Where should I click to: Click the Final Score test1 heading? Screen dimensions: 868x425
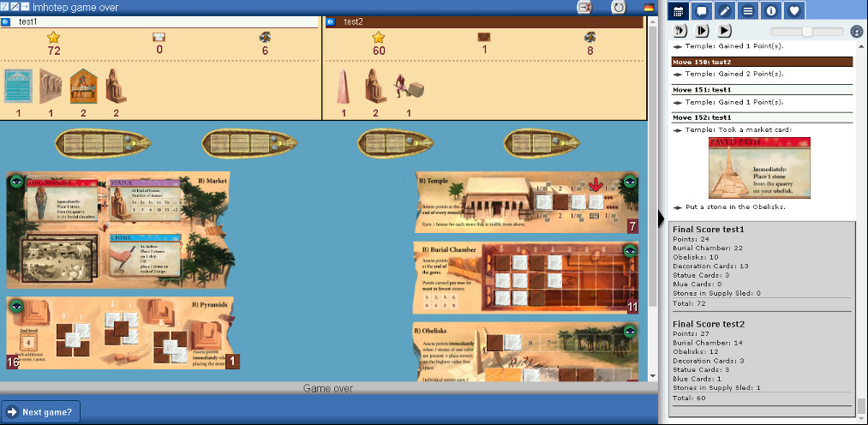coord(708,229)
